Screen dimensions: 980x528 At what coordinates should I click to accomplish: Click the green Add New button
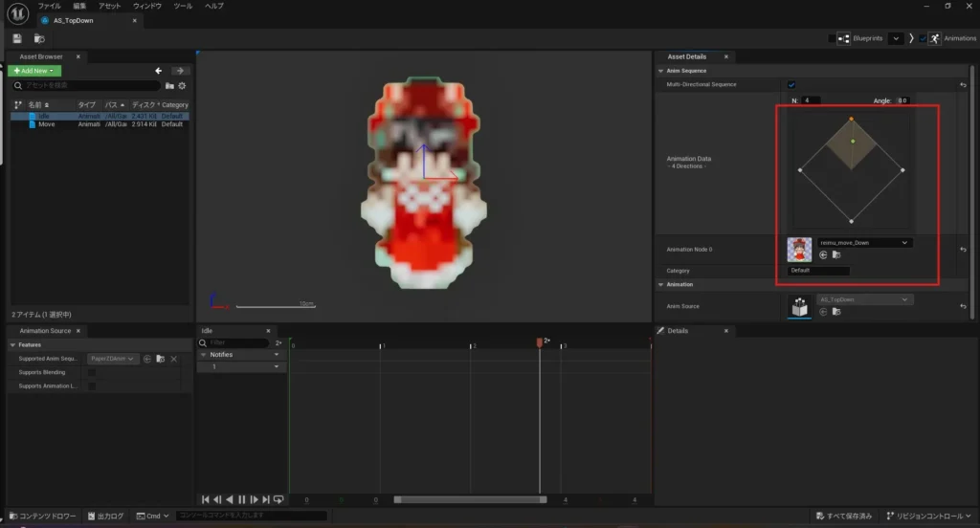34,71
